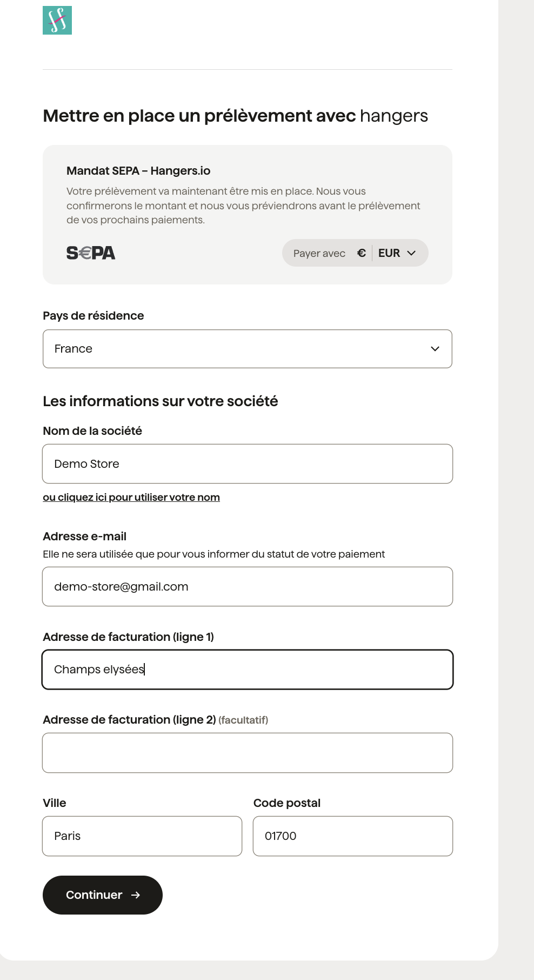This screenshot has height=980, width=534.
Task: Click the Mandat SEPA – Hangers.io title
Action: click(x=138, y=171)
